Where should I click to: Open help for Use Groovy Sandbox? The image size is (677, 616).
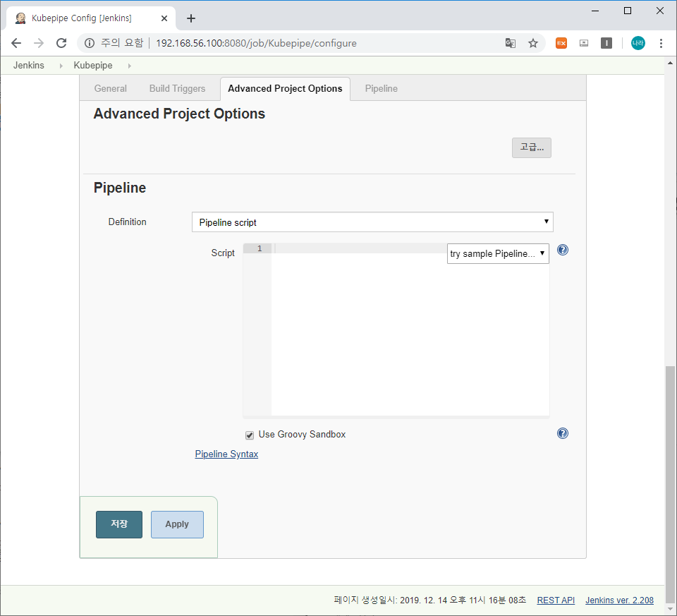point(563,433)
